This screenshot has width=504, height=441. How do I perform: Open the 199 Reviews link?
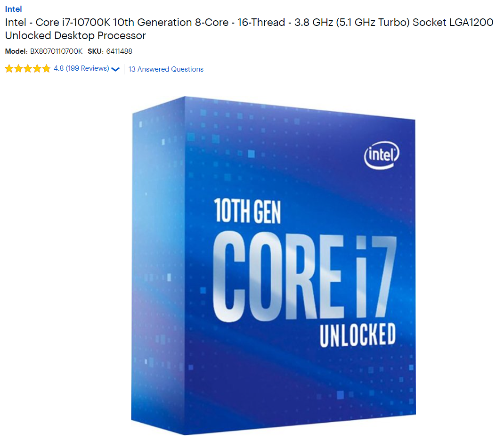click(88, 68)
